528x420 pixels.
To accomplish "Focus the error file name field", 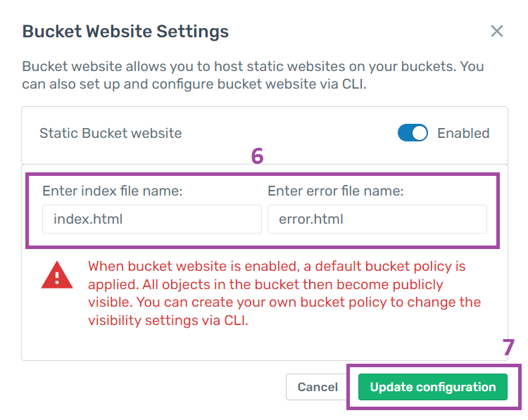I will point(377,219).
